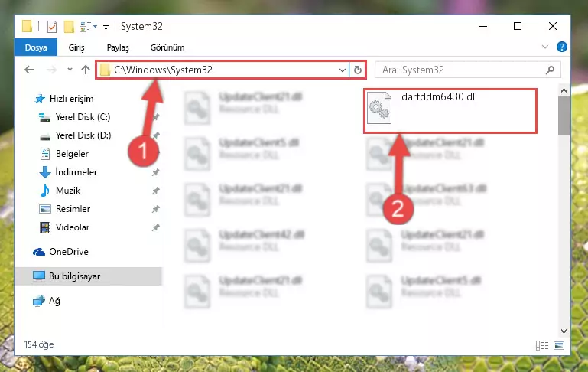Click the vertical scrollbar thumb
This screenshot has height=372, width=588.
pos(564,116)
